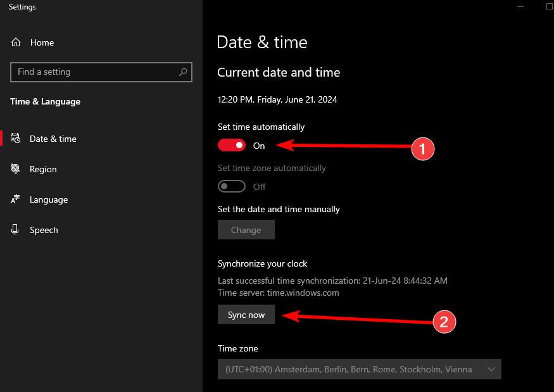
Task: Click the maximize window button
Action: click(x=548, y=6)
